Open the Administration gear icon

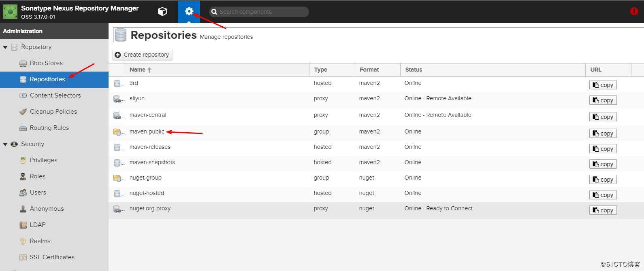pyautogui.click(x=189, y=11)
